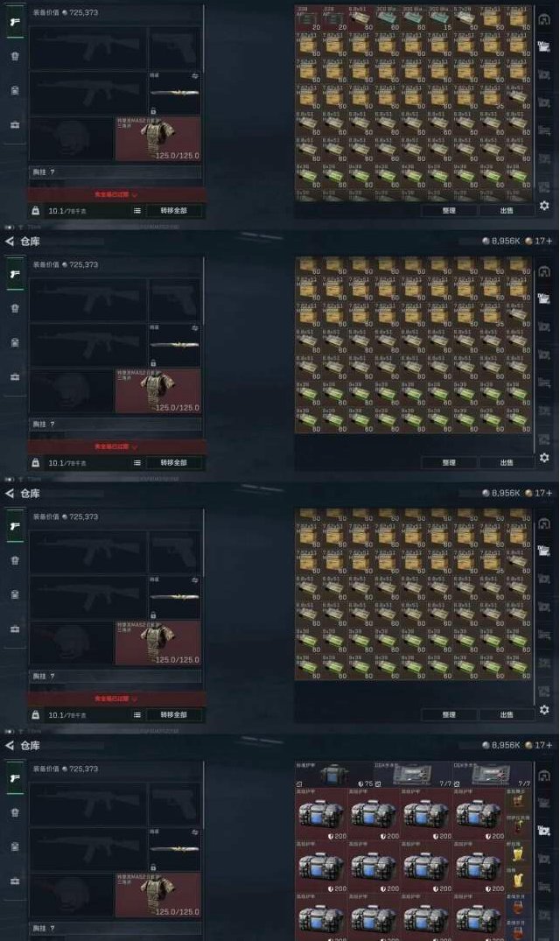Toggle the lock under the knife in the topmost screenshot
The height and width of the screenshot is (941, 560).
(x=153, y=111)
